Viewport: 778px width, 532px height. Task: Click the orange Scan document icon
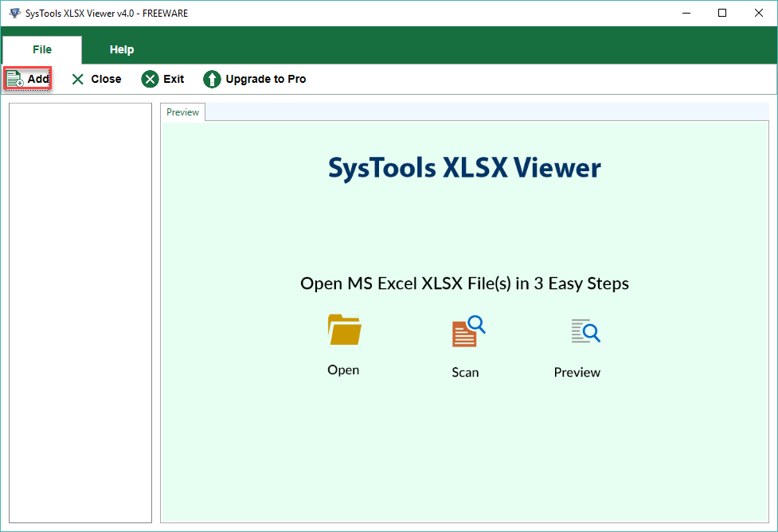tap(468, 331)
